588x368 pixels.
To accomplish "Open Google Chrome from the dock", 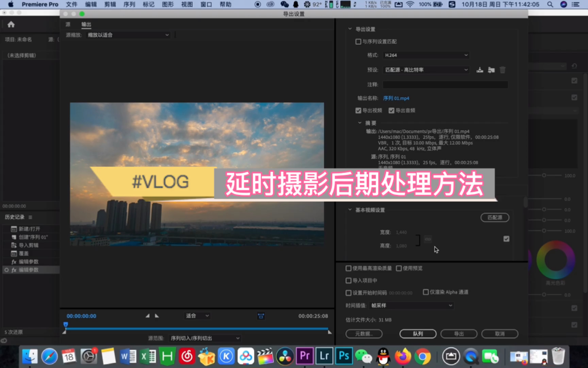I will click(x=422, y=356).
